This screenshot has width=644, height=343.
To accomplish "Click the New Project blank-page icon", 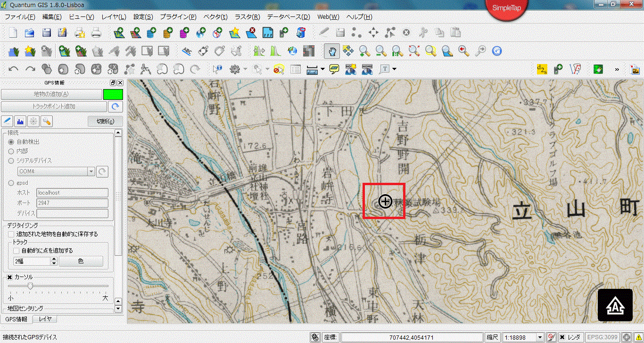I will (x=13, y=33).
